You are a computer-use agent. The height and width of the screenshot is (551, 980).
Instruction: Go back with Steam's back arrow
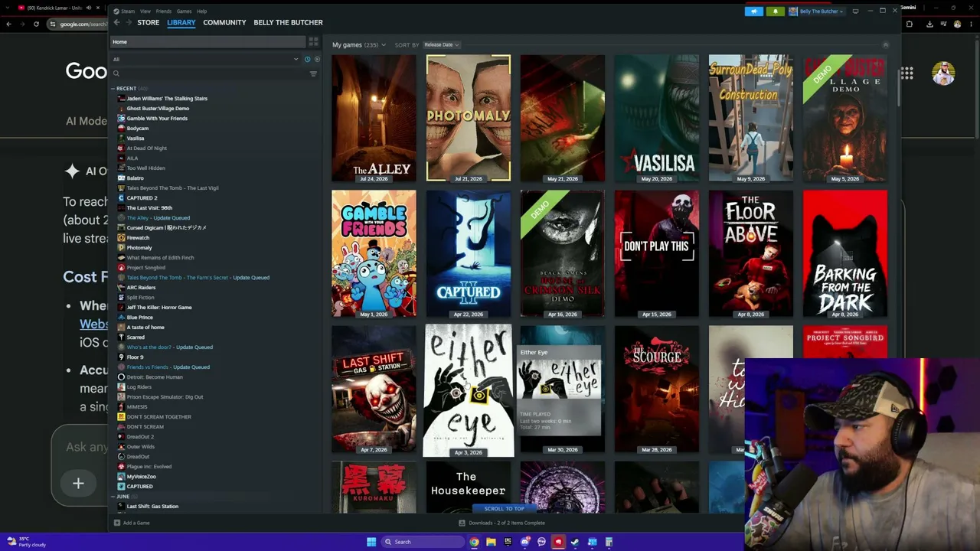116,23
